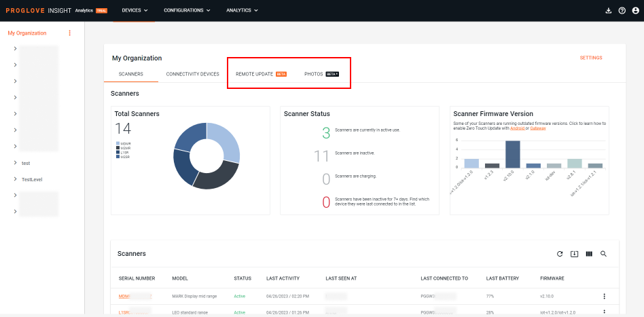Click the black BETA badge next to Photos
This screenshot has height=317, width=644.
[332, 74]
